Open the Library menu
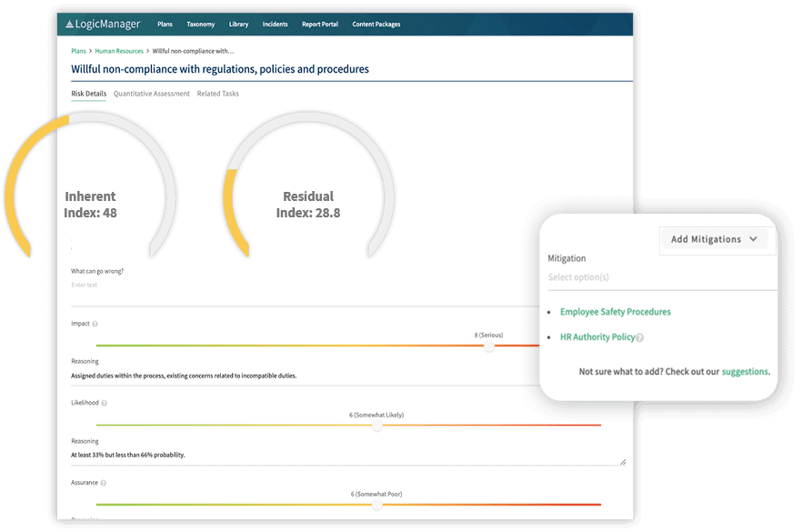This screenshot has width=802, height=532. click(238, 24)
